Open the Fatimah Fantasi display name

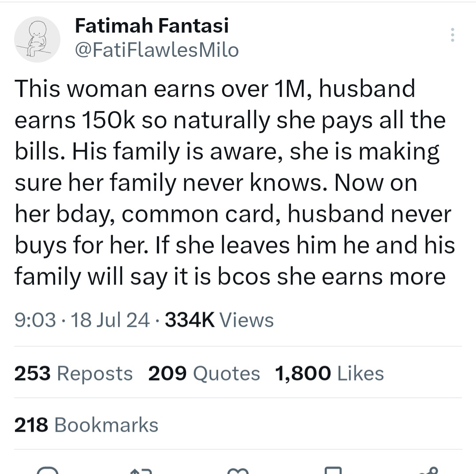[x=152, y=26]
